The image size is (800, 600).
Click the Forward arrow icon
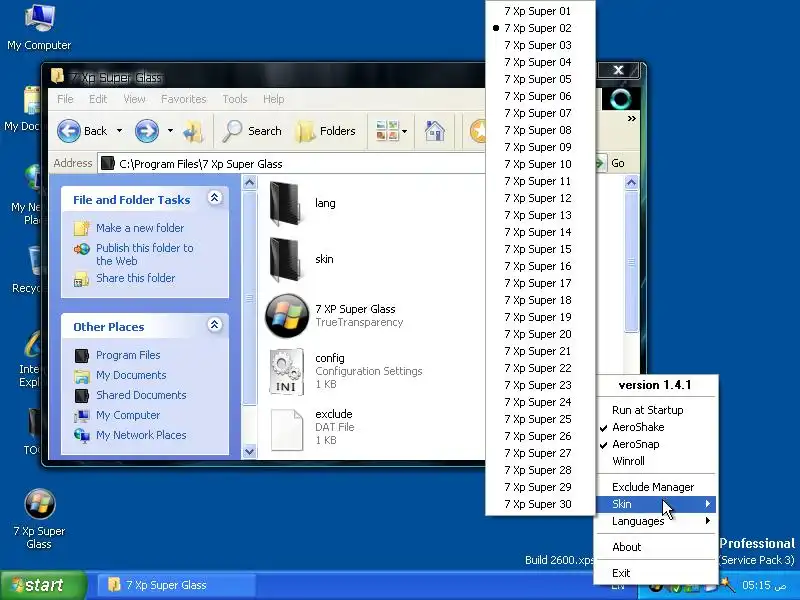point(146,131)
